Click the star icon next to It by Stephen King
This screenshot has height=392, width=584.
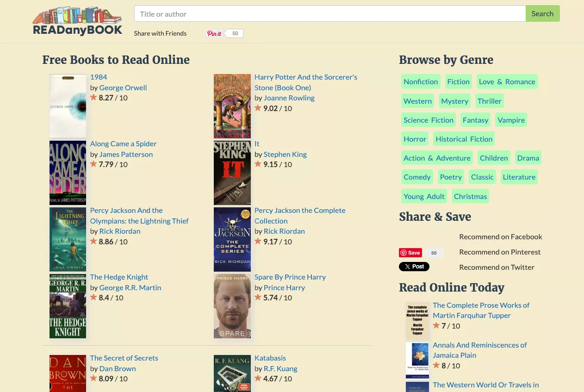[x=258, y=164]
